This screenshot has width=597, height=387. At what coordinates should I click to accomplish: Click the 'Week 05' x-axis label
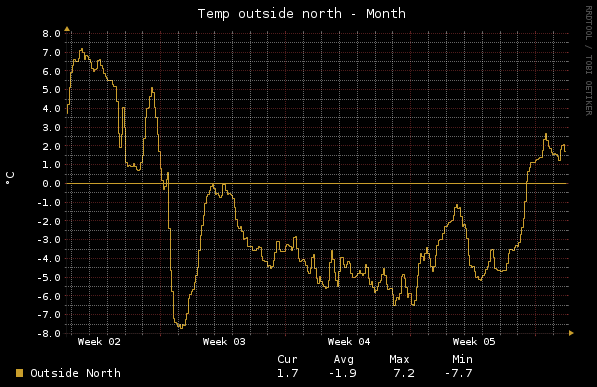(474, 342)
